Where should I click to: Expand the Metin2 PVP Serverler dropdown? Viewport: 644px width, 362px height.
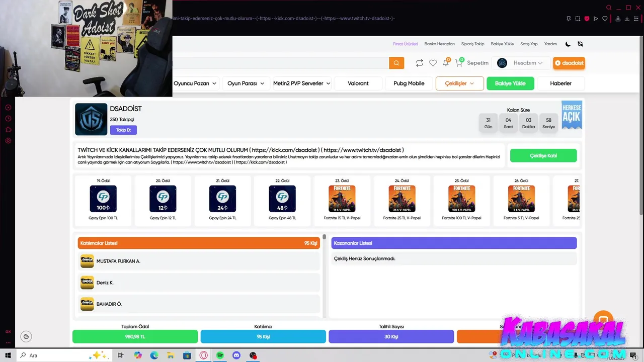pyautogui.click(x=301, y=83)
